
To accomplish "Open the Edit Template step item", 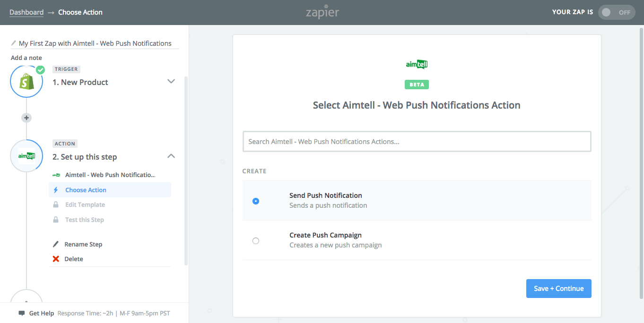I will click(x=85, y=205).
